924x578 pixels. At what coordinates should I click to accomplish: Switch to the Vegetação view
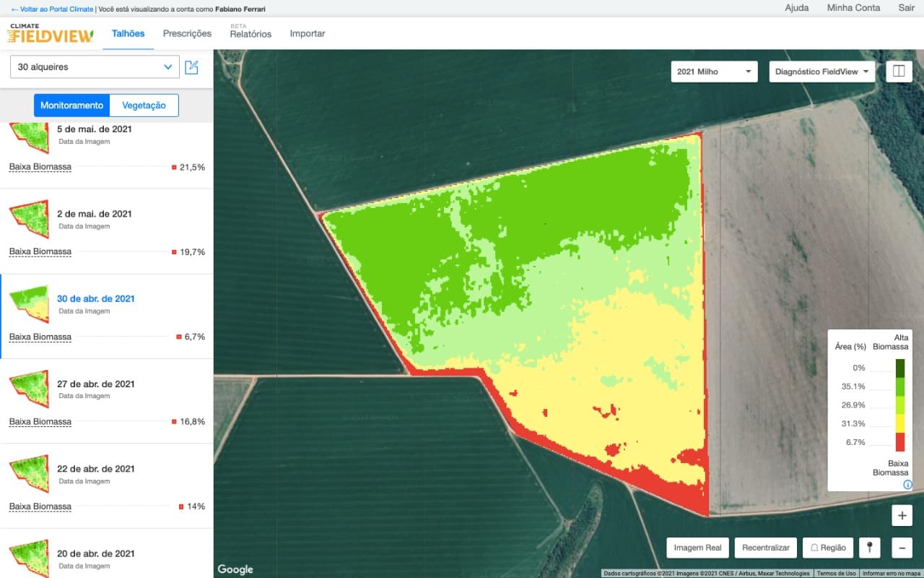144,105
